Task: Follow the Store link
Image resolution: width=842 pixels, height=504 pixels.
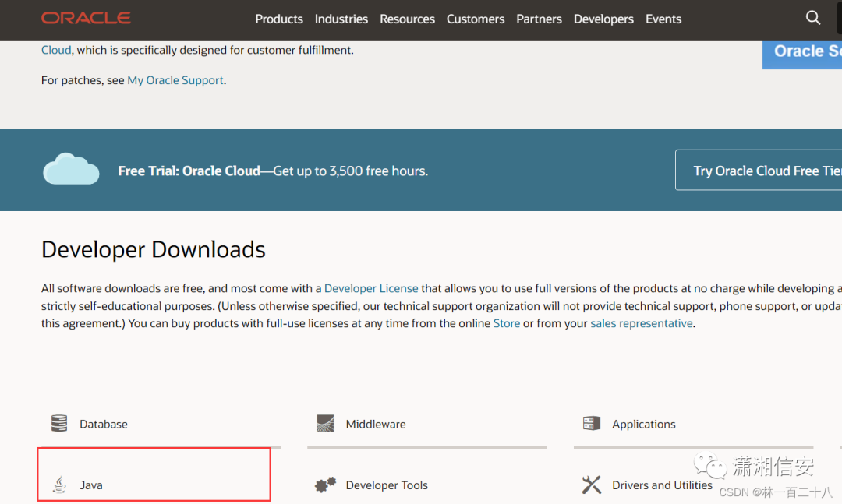Action: [507, 323]
